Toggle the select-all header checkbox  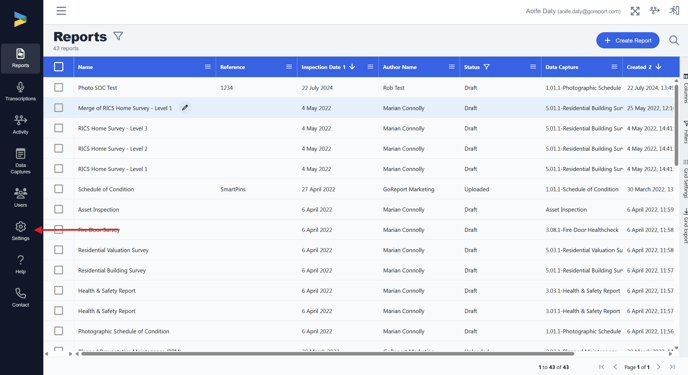(58, 67)
